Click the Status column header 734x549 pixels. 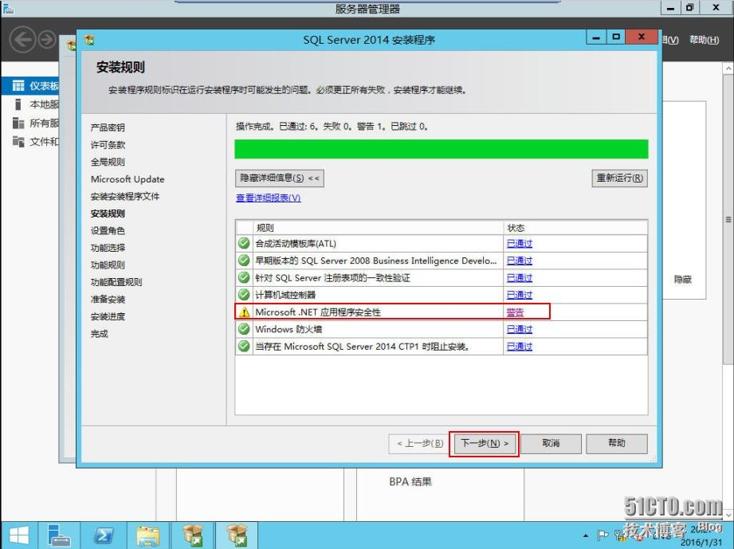(x=576, y=228)
